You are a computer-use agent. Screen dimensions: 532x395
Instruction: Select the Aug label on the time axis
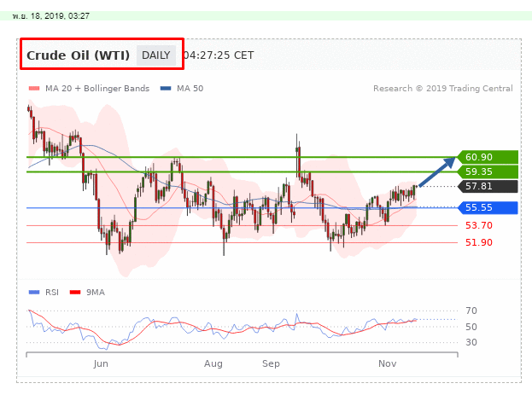click(x=213, y=363)
